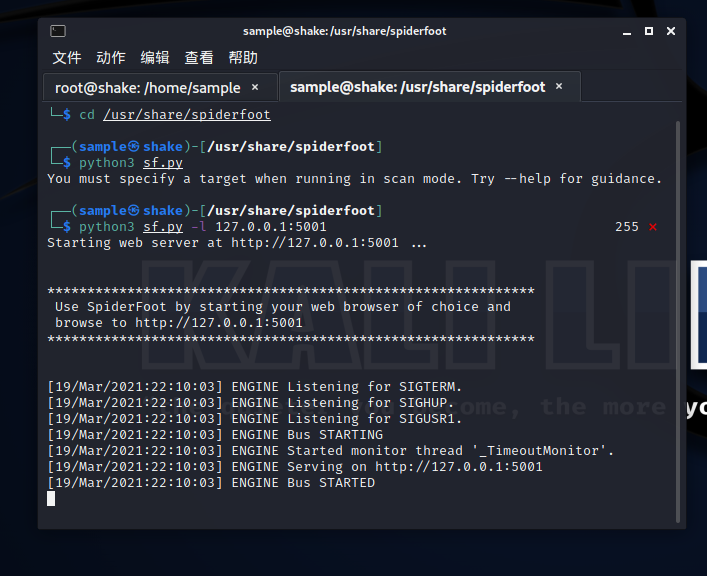Viewport: 707px width, 576px height.
Task: Open the 文件 menu
Action: click(67, 58)
